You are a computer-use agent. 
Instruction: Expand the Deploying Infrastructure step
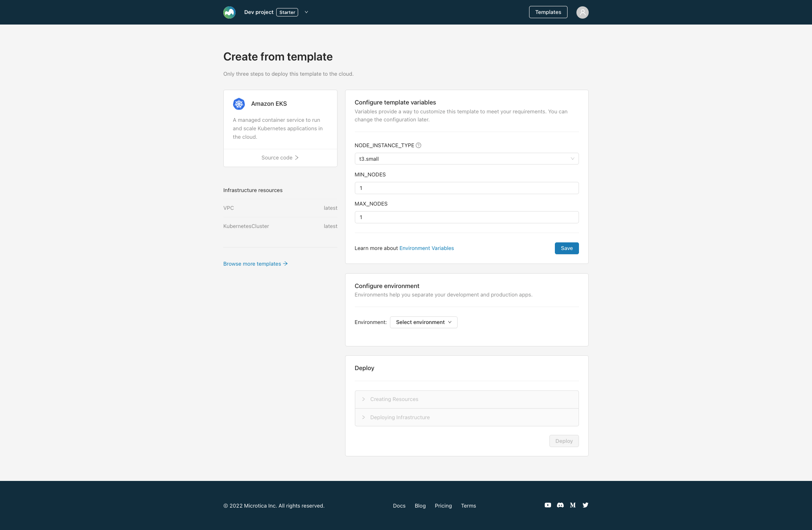coord(466,417)
